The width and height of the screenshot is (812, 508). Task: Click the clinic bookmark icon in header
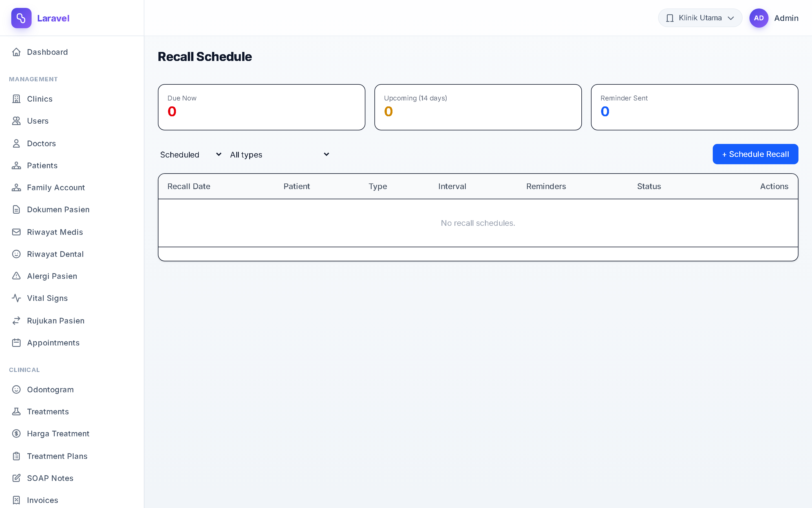point(670,18)
